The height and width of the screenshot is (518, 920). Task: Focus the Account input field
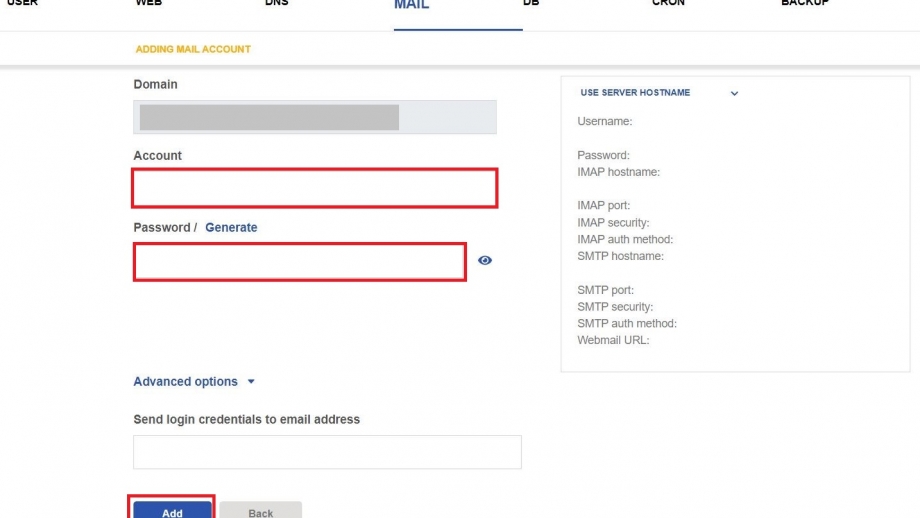coord(315,188)
